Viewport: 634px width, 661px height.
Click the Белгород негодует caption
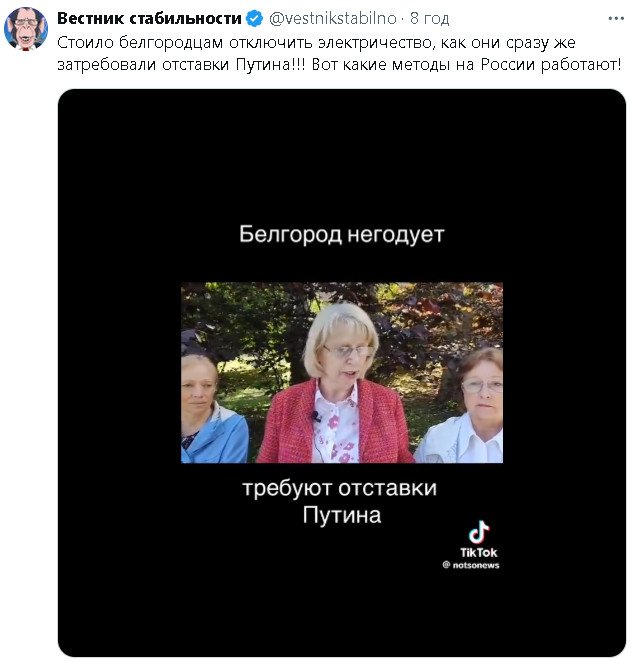(x=342, y=234)
